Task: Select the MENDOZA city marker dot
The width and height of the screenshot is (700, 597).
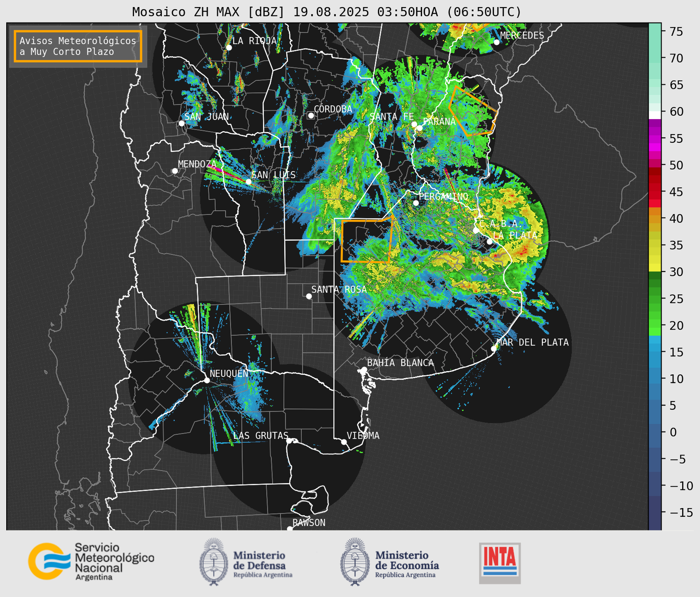Action: coord(175,171)
